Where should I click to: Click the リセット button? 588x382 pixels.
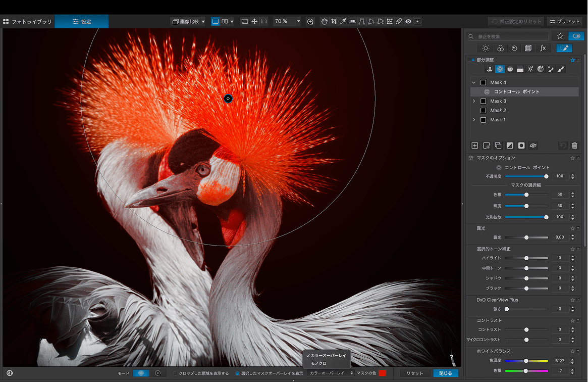tap(414, 373)
